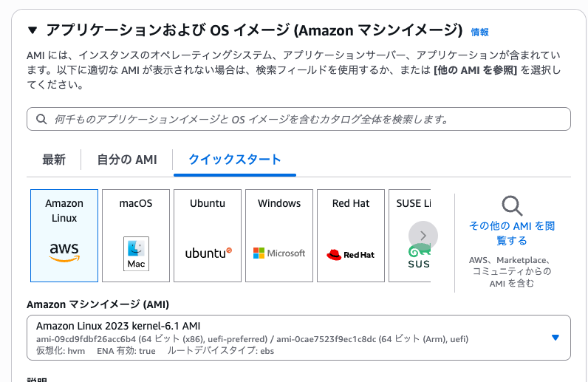Open the Amazon machine image dropdown arrow
588x382 pixels.
(x=555, y=338)
